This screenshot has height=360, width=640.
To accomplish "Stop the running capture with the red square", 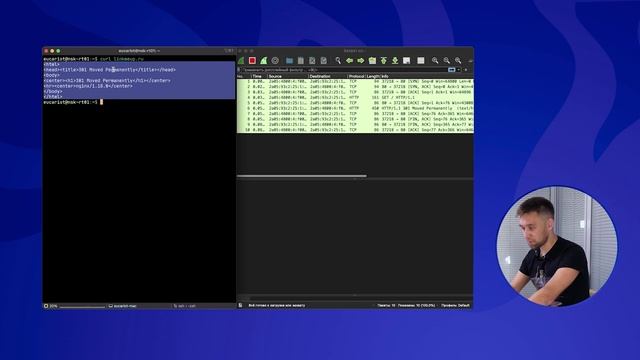I will pyautogui.click(x=252, y=60).
